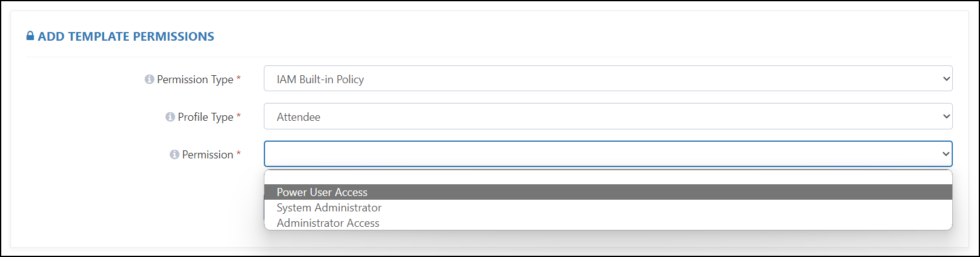Select the Power User Access option
This screenshot has width=980, height=257.
click(x=608, y=192)
